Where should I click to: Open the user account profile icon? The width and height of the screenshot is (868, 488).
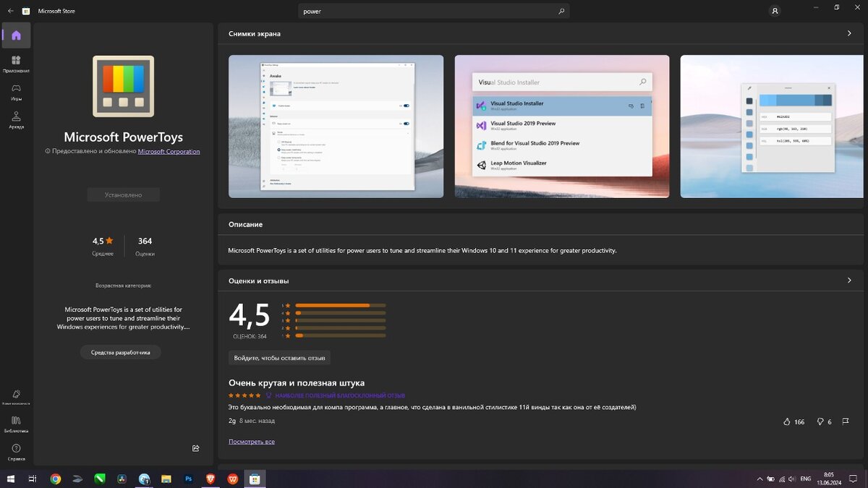coord(775,11)
